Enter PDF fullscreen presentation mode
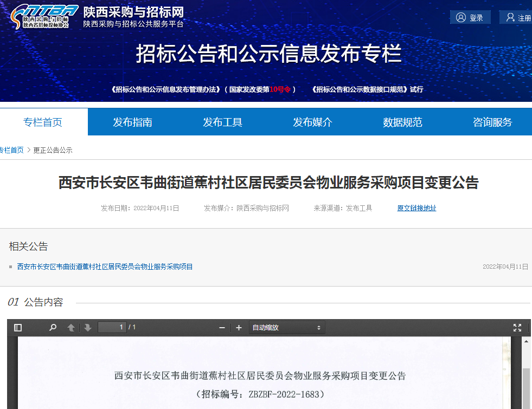Screen dimensions: 532x409 pyautogui.click(x=517, y=328)
